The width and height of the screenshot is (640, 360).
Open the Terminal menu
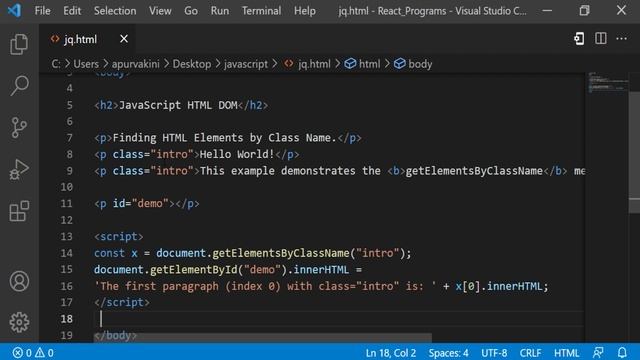[261, 11]
